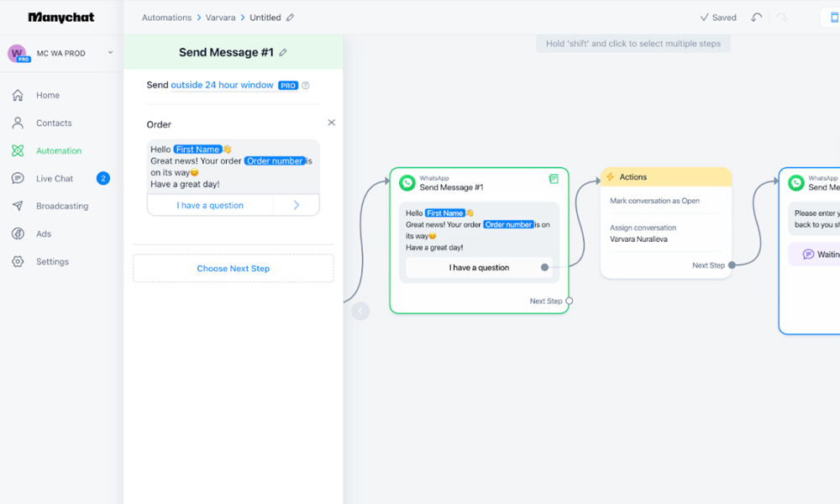Remove the Order template with X
Image resolution: width=840 pixels, height=504 pixels.
[x=332, y=122]
